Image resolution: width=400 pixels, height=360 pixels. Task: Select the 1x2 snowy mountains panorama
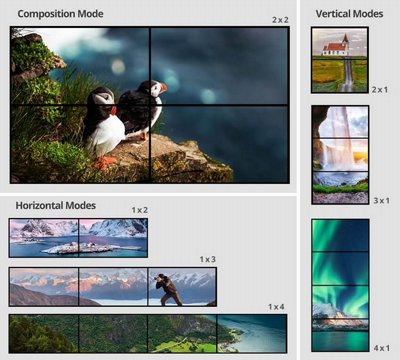78,238
